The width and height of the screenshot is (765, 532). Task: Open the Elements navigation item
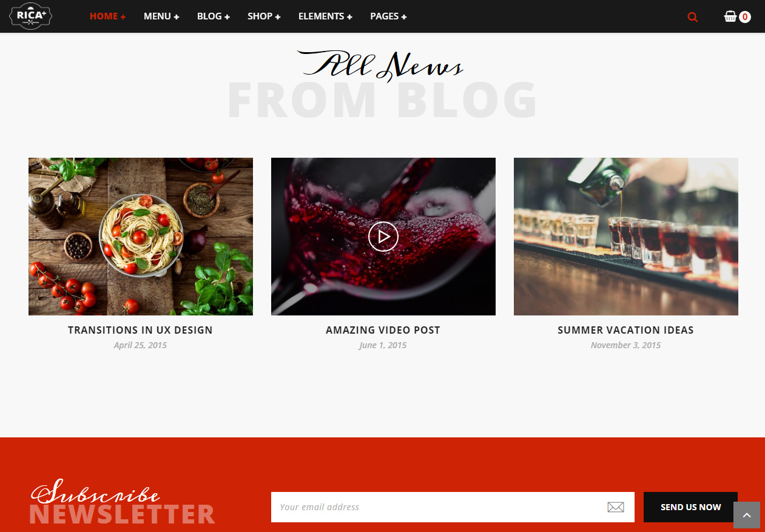[x=325, y=16]
